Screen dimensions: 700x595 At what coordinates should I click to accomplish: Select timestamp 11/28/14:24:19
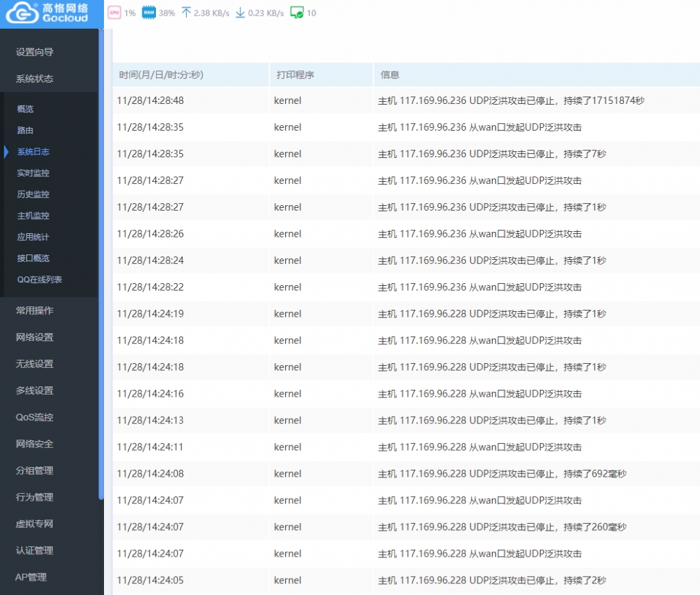pyautogui.click(x=151, y=314)
